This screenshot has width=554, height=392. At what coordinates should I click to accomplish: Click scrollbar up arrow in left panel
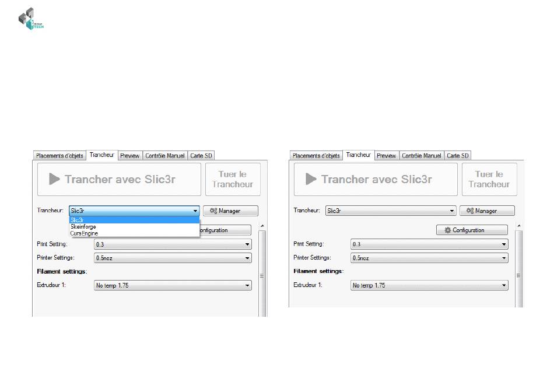click(x=262, y=226)
